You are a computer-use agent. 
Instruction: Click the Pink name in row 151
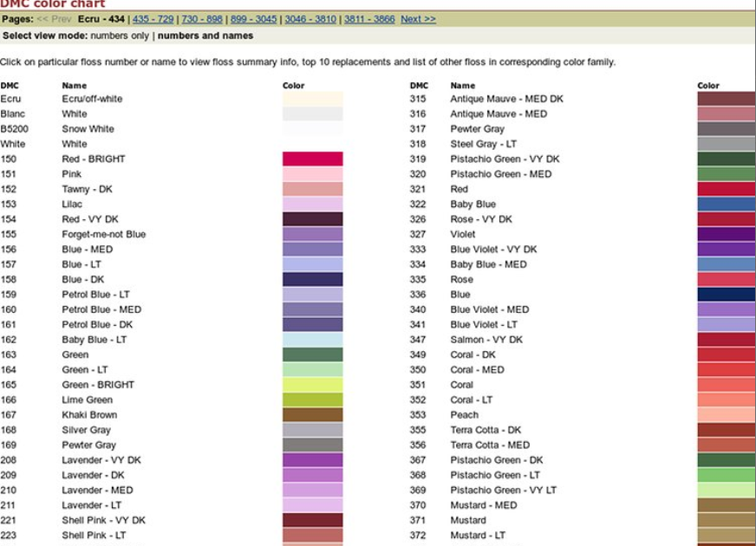point(71,174)
